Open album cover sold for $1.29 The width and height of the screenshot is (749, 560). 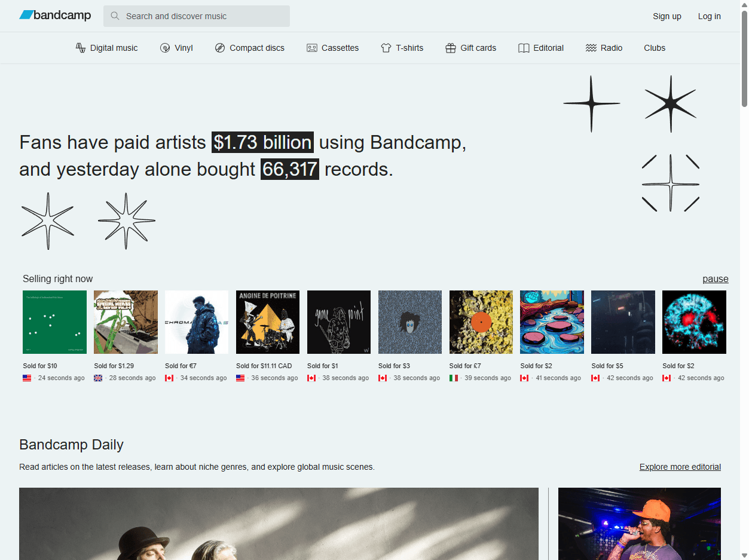click(x=126, y=322)
